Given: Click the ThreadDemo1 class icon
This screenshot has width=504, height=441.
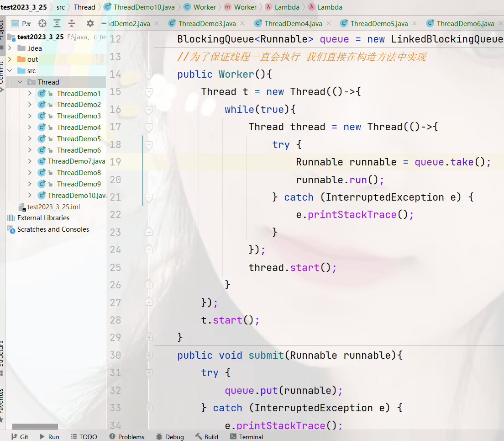Looking at the screenshot, I should [42, 93].
